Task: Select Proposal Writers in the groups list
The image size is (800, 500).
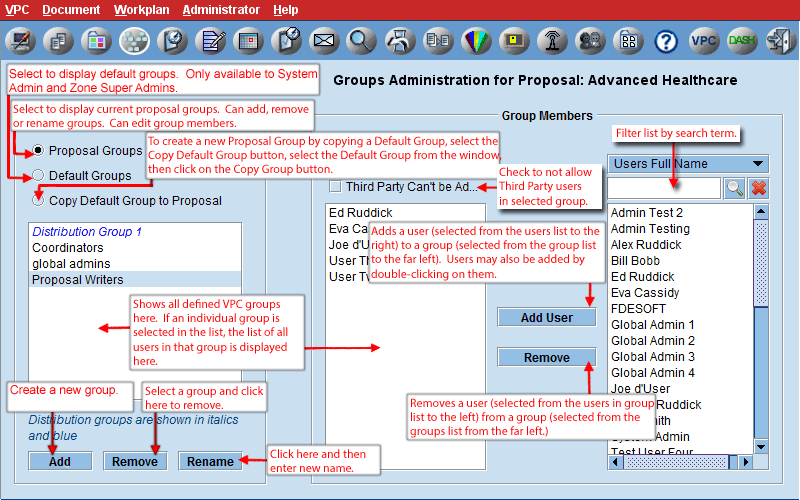Action: [x=135, y=280]
